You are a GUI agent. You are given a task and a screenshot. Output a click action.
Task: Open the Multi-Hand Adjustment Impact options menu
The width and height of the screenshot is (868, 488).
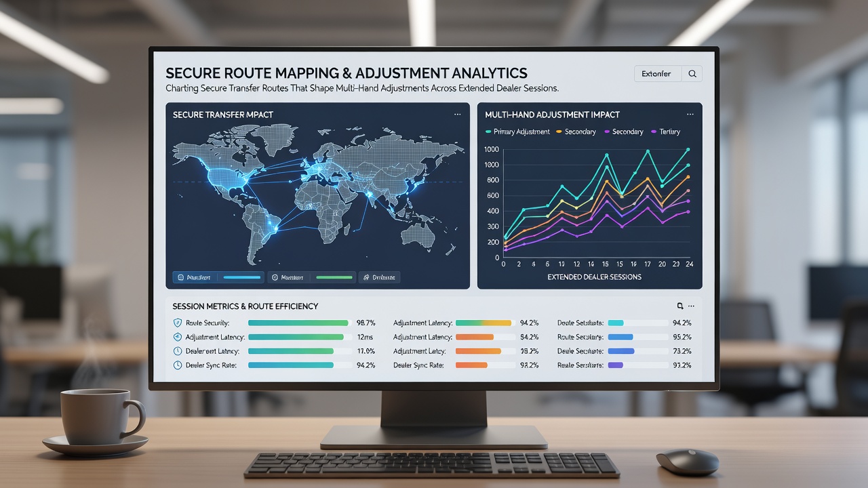(x=690, y=115)
